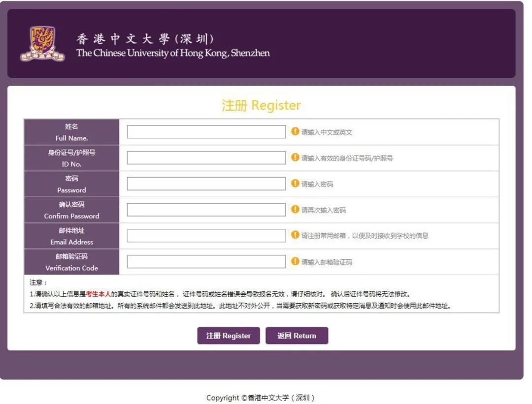Click hint about registering a commonly used email

click(x=365, y=236)
